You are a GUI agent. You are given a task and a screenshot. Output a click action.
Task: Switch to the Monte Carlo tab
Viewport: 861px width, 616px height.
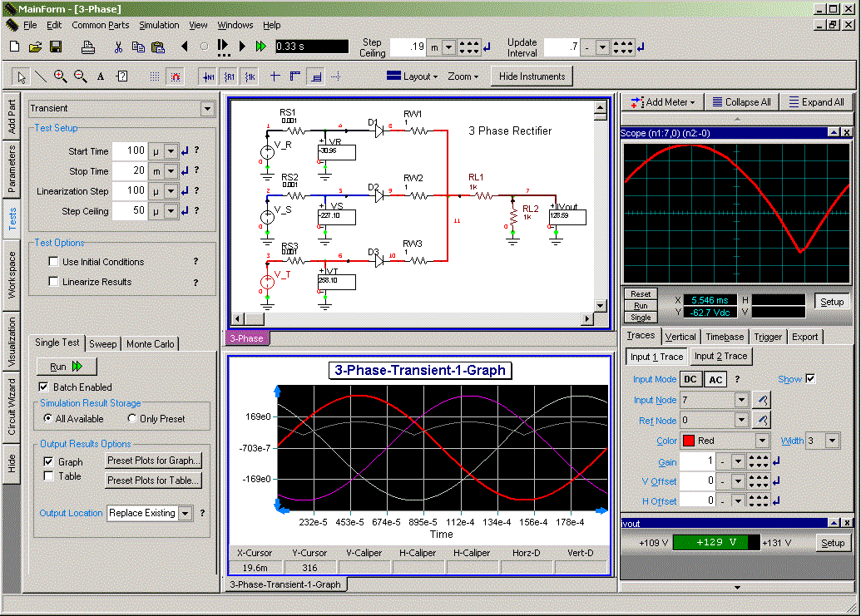pos(151,344)
